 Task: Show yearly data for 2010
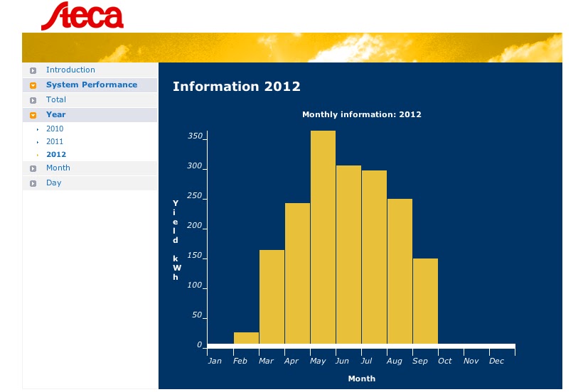tap(55, 129)
